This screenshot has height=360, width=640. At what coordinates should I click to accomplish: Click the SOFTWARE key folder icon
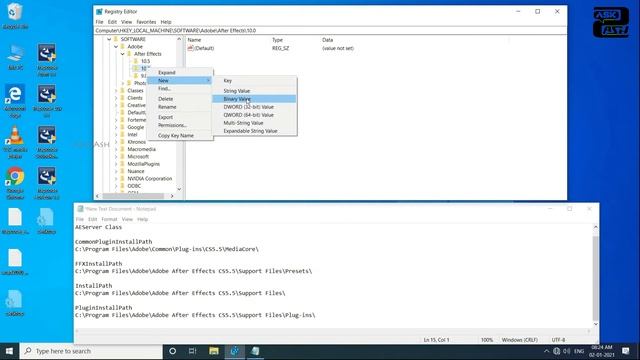click(116, 39)
